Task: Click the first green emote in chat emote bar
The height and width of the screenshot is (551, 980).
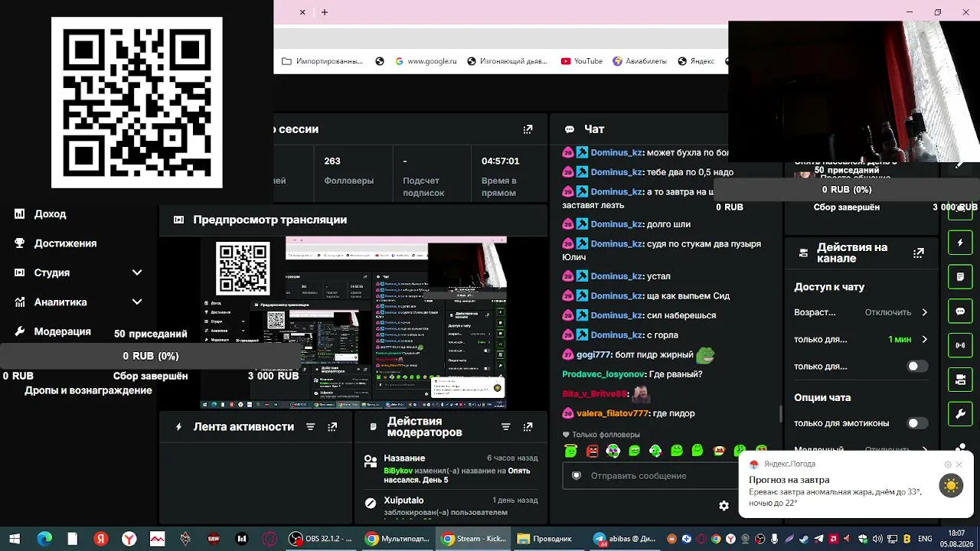Action: [570, 451]
